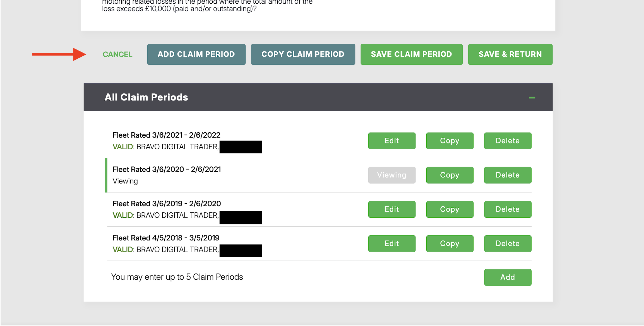This screenshot has width=644, height=326.
Task: Delete the 4/5/2018 - 3/5/2019 claim period
Action: coord(508,244)
